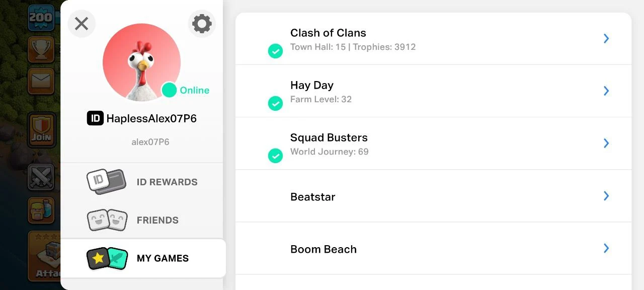Click the Squad Busters connected checkmark
The height and width of the screenshot is (290, 644).
pos(275,156)
